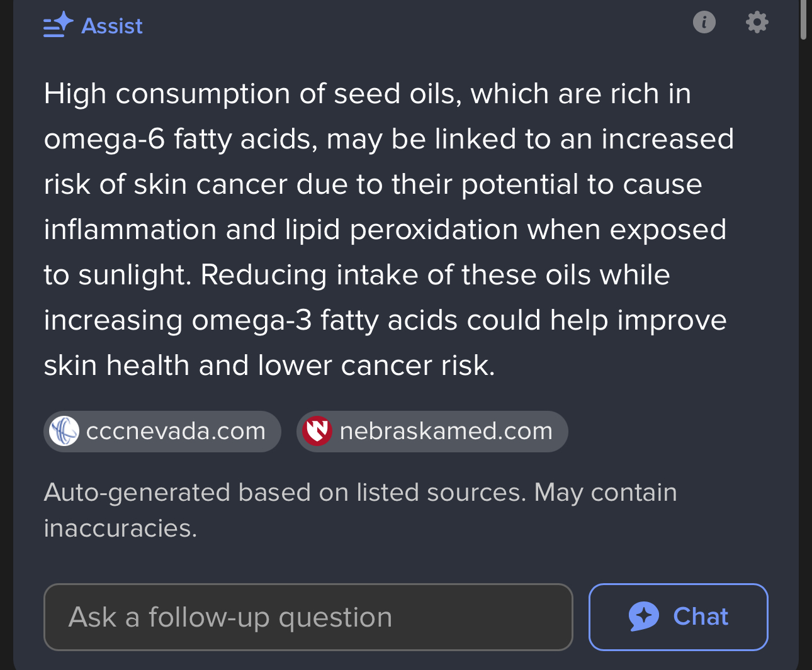This screenshot has height=670, width=812.
Task: Click the line starting 'High consumption of seed oils'
Action: (x=368, y=94)
